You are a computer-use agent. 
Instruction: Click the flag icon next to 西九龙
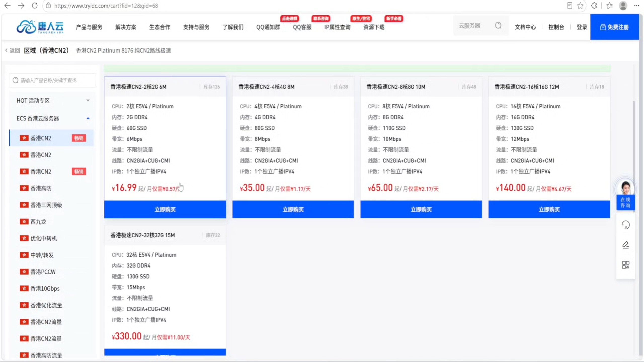pyautogui.click(x=24, y=221)
